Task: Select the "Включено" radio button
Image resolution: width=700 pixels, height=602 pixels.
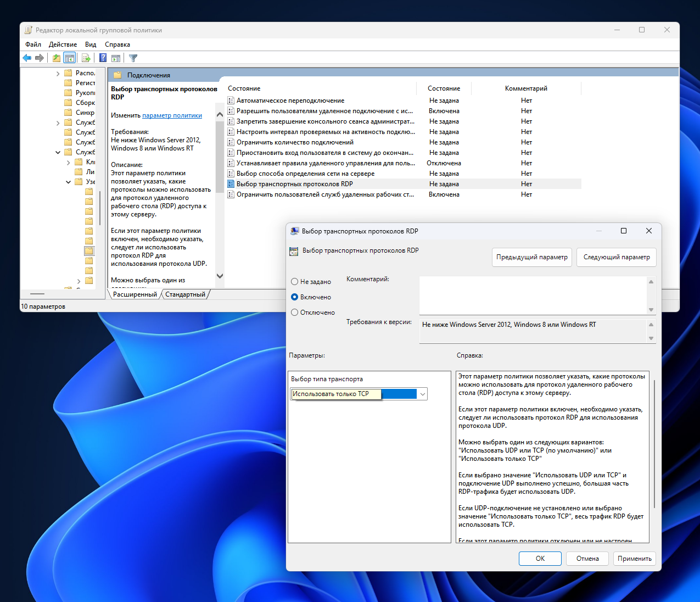Action: 295,297
